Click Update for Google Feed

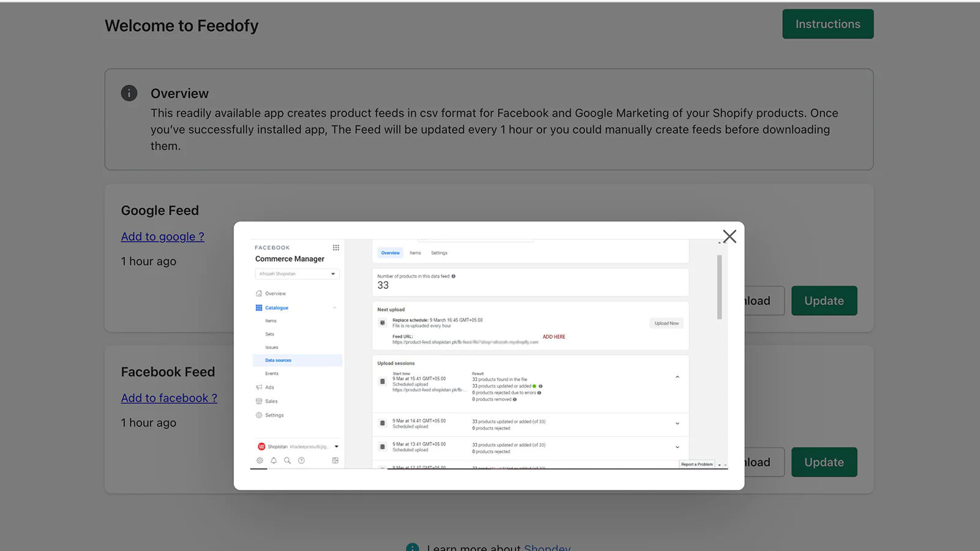click(x=824, y=301)
